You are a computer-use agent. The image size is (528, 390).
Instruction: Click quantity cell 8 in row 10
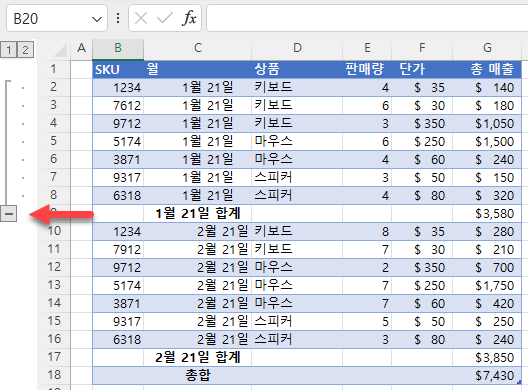tap(367, 232)
